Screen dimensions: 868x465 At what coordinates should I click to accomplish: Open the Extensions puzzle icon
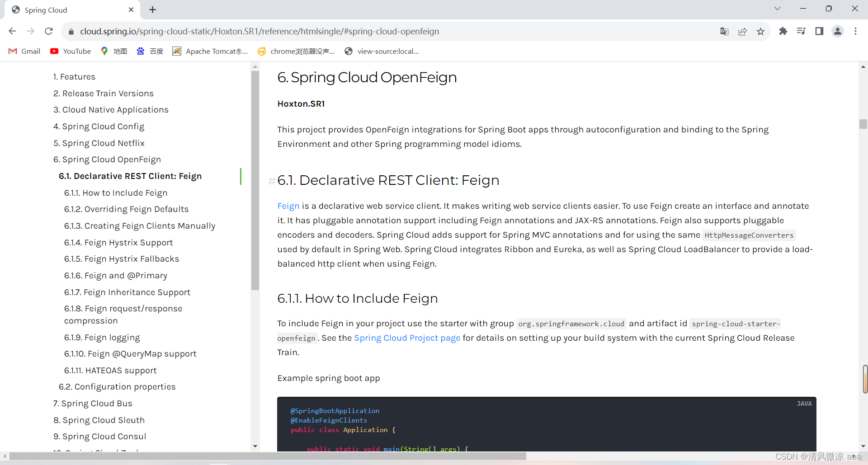point(783,31)
